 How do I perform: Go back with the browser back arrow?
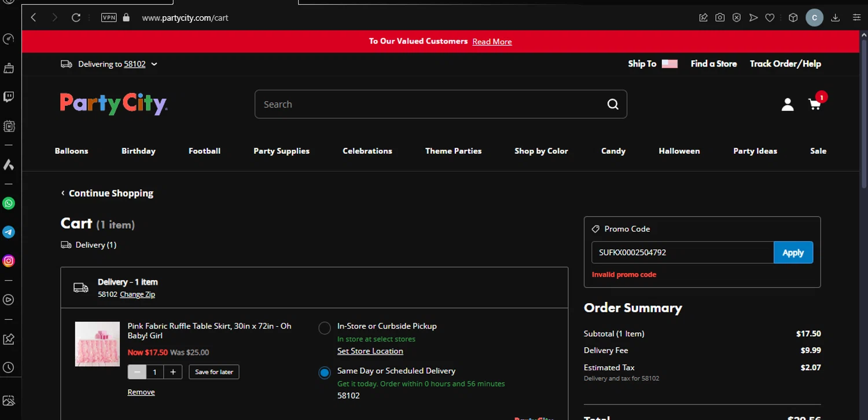click(34, 18)
